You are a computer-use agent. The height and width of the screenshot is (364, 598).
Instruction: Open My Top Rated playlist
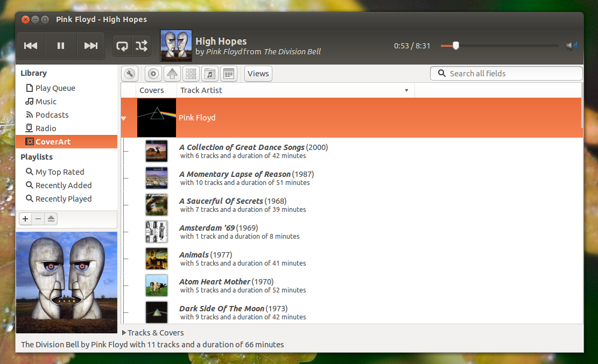pyautogui.click(x=66, y=172)
